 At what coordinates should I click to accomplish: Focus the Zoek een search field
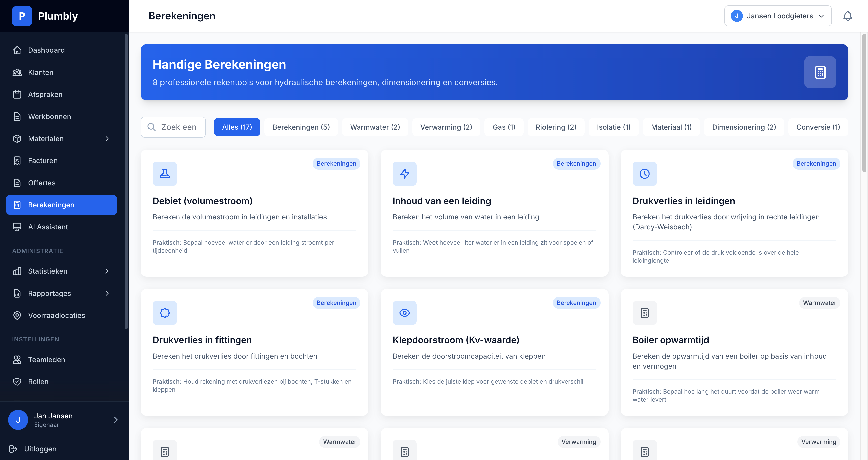(173, 127)
